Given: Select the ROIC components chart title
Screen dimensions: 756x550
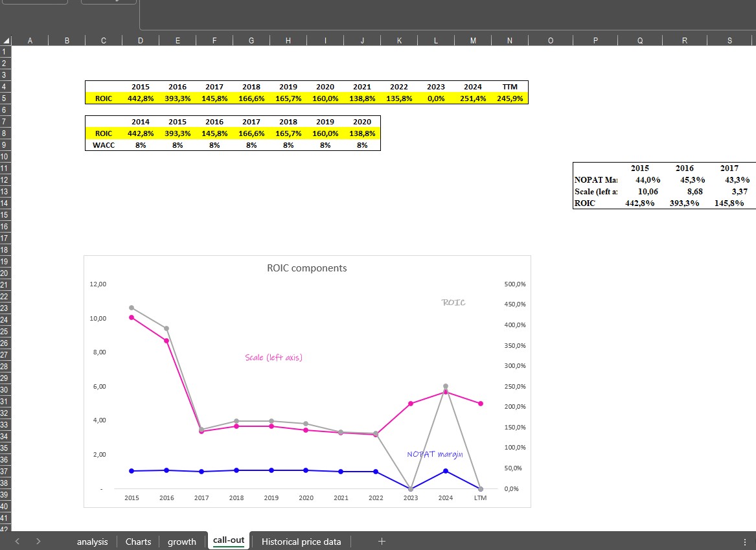Looking at the screenshot, I should [306, 268].
